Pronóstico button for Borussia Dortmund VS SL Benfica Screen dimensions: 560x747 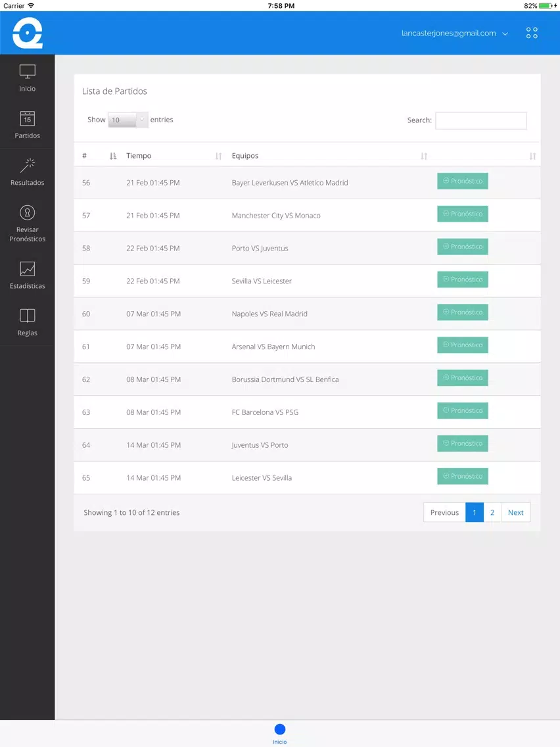pos(462,378)
